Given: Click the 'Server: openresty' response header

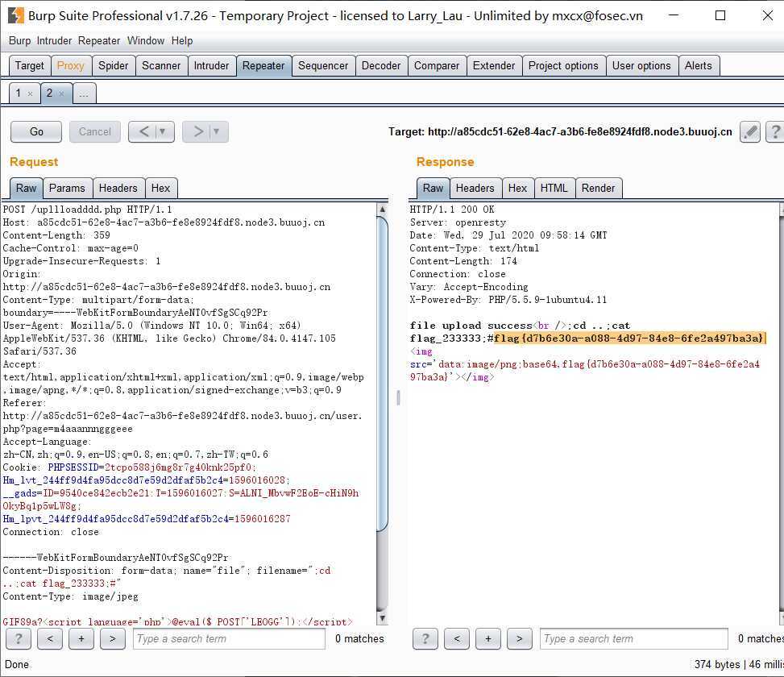Looking at the screenshot, I should click(458, 222).
